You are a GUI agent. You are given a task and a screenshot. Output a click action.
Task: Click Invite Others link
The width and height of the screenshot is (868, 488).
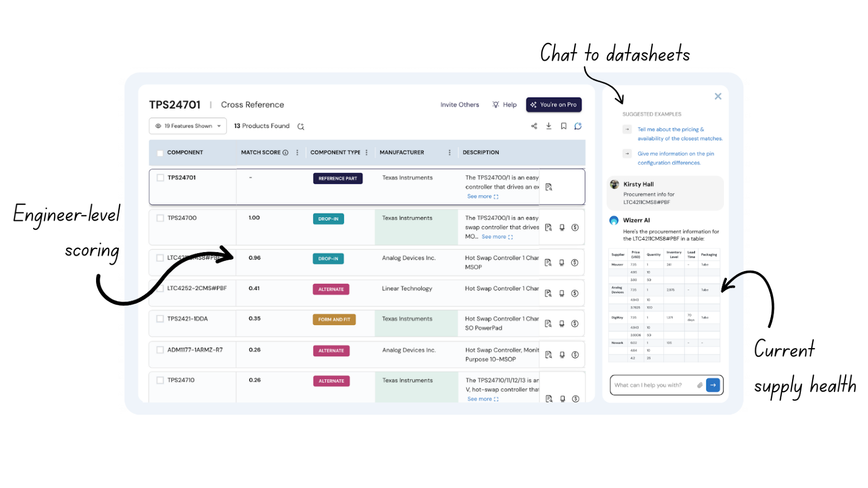(x=459, y=105)
